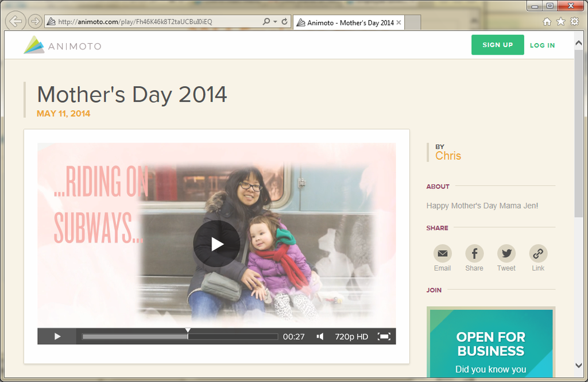Tweet the video using Twitter icon
588x382 pixels.
[x=506, y=253]
